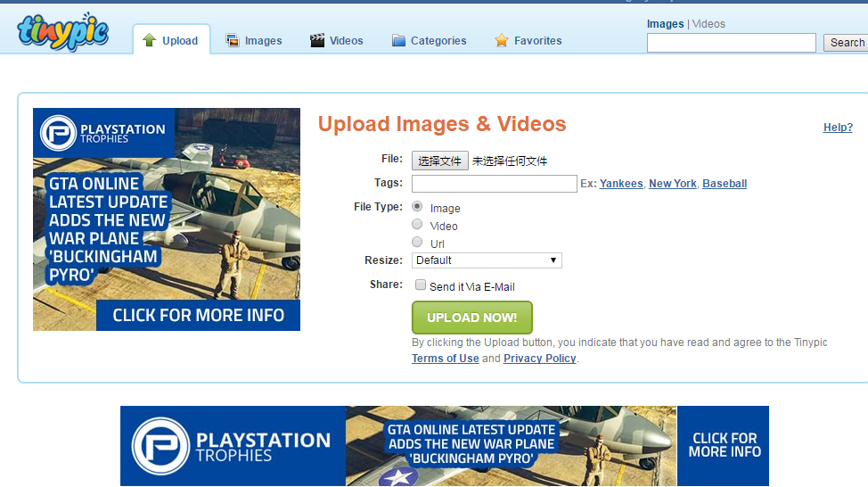Open the Resize Default dropdown
Screen dimensions: 868x487
point(487,260)
